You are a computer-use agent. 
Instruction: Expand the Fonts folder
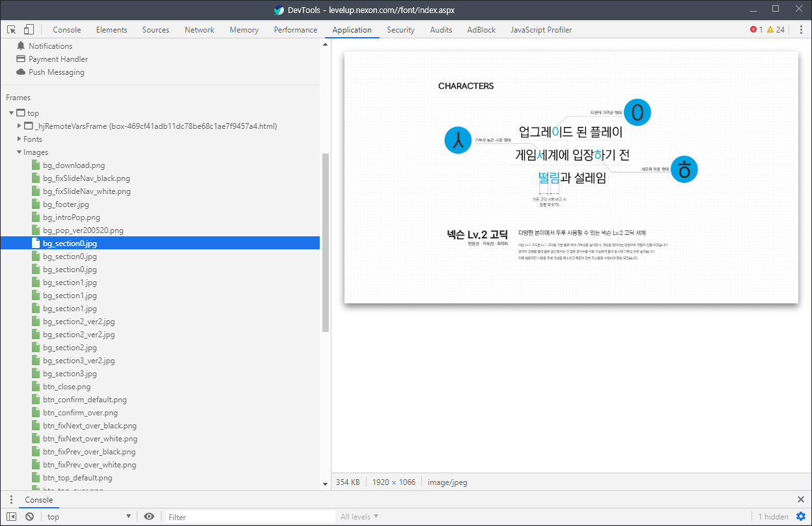[19, 139]
